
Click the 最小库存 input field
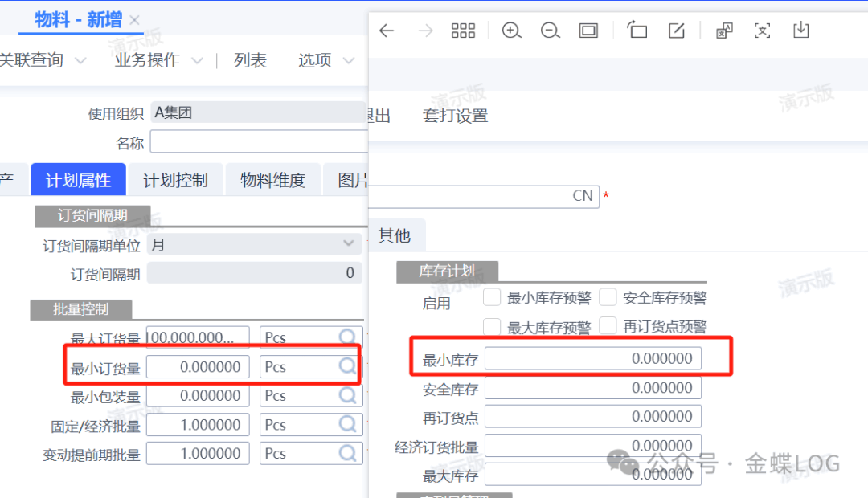(x=592, y=359)
